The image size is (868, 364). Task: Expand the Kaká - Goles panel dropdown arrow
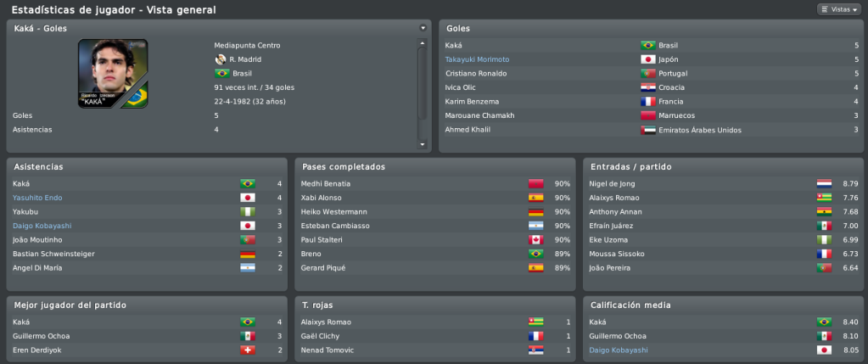pyautogui.click(x=423, y=28)
